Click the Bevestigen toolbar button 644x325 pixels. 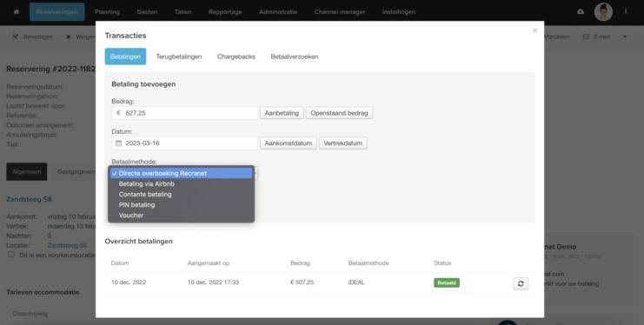(x=33, y=36)
